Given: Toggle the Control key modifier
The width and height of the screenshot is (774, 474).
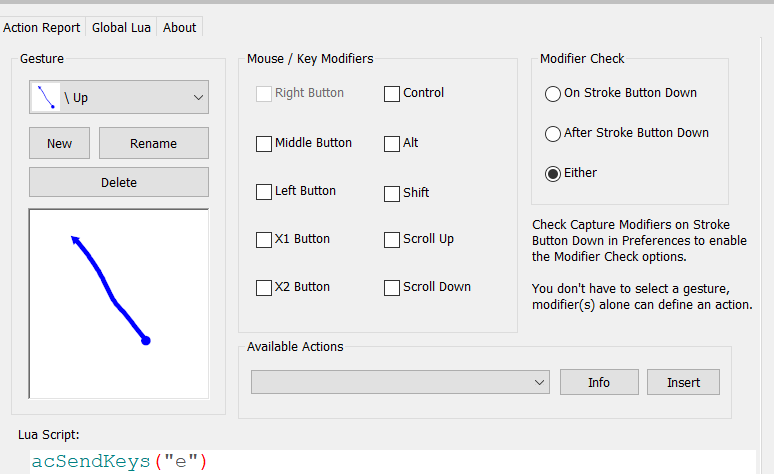Looking at the screenshot, I should coord(392,94).
